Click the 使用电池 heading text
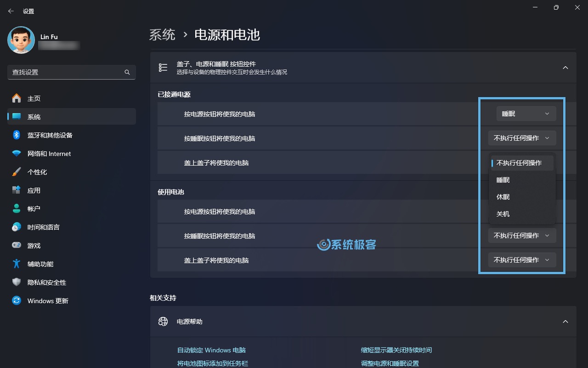Viewport: 588px width, 368px height. click(x=171, y=192)
